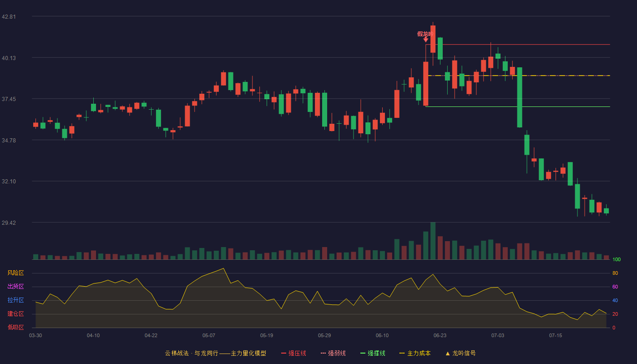Image resolution: width=637 pixels, height=364 pixels.
Task: Click the 风险区 zone label
Action: 15,273
